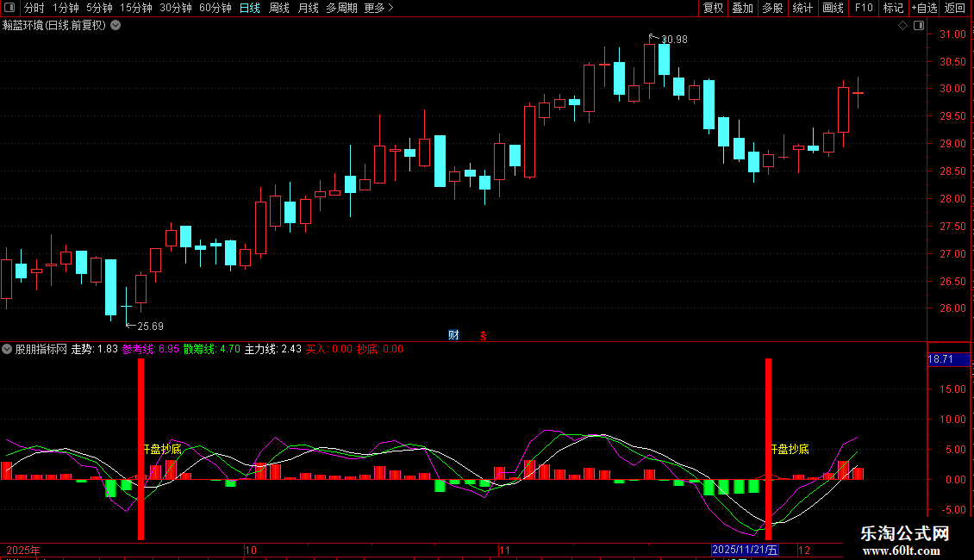Click the 财 financial marker icon

[x=453, y=335]
